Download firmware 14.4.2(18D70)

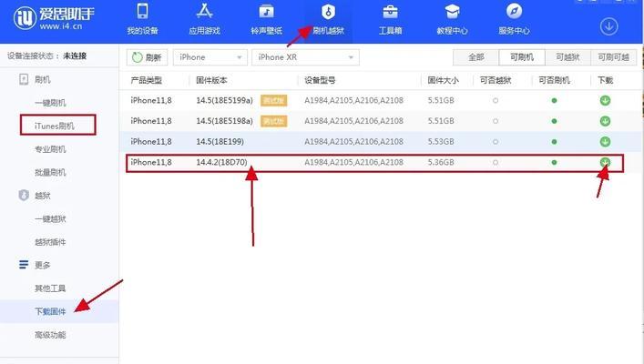point(605,162)
